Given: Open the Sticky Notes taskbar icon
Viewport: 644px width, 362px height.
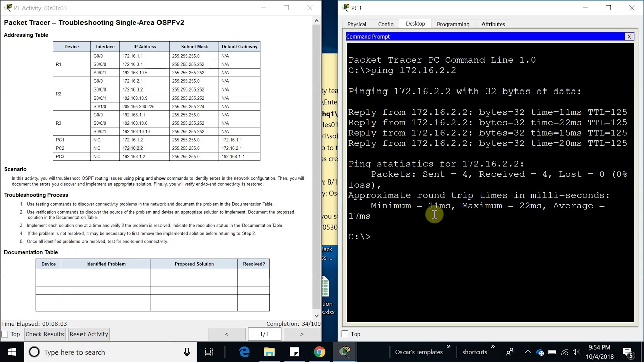Looking at the screenshot, I should point(294,352).
